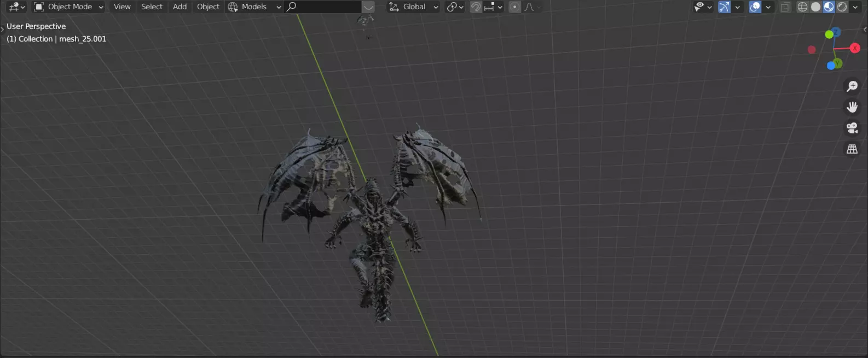
Task: Toggle X-ray view
Action: 785,7
